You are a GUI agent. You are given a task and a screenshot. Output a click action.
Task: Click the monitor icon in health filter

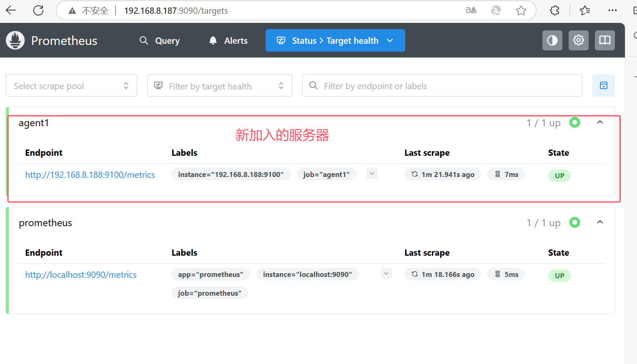click(158, 85)
